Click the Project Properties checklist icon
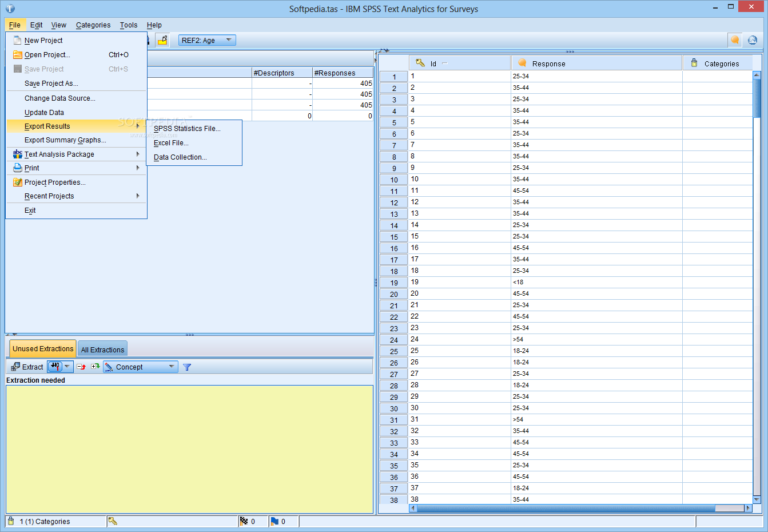The image size is (768, 532). pyautogui.click(x=17, y=182)
